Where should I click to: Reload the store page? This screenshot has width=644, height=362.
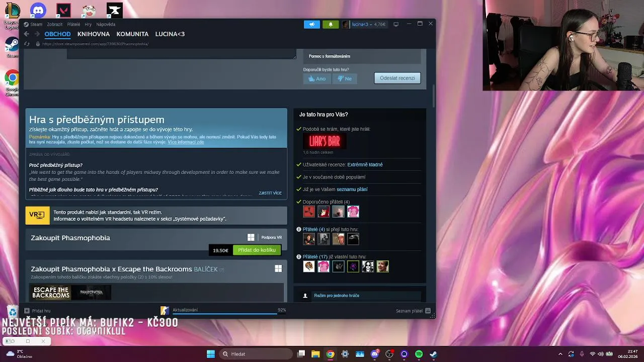(x=27, y=44)
